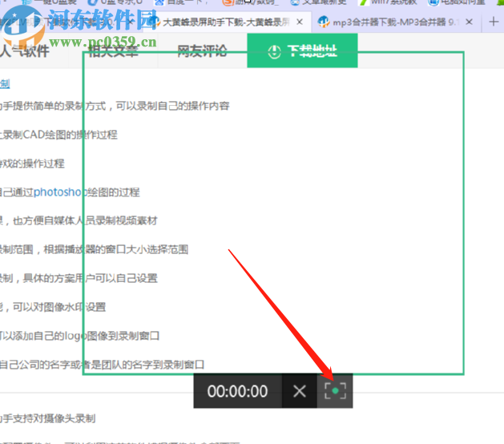Click the line 可以录制自己的操作内容

pyautogui.click(x=172, y=106)
